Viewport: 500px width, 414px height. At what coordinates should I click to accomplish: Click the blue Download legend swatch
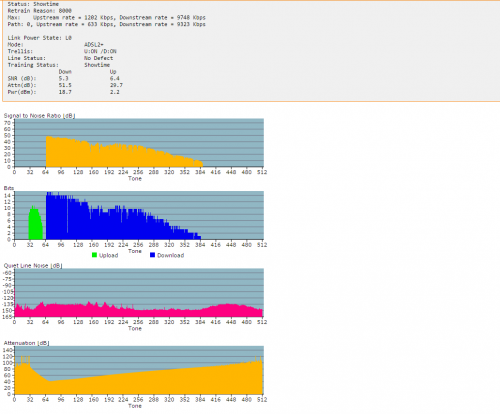[x=152, y=255]
